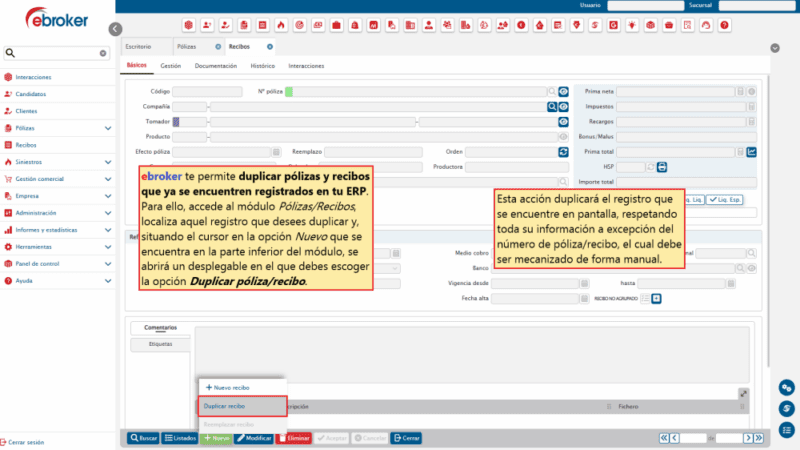This screenshot has height=450, width=800.
Task: Click inside the Código input field
Action: tap(207, 92)
